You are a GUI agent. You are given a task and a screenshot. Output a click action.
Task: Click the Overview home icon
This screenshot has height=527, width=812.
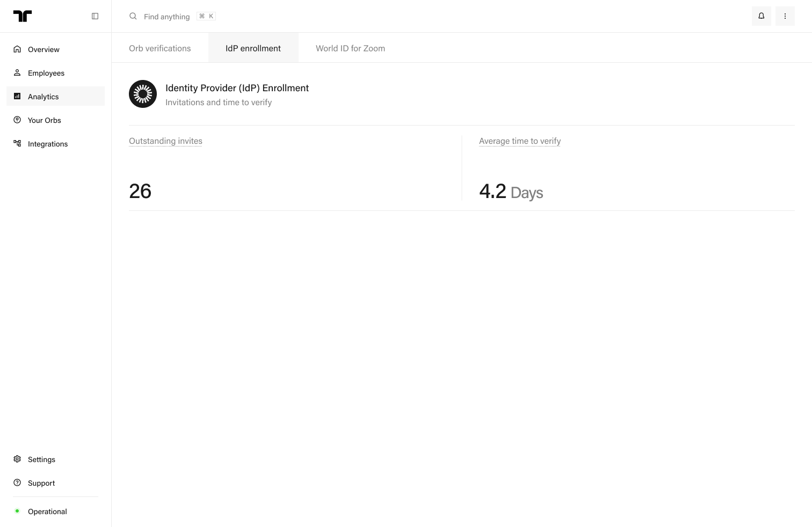pos(17,49)
